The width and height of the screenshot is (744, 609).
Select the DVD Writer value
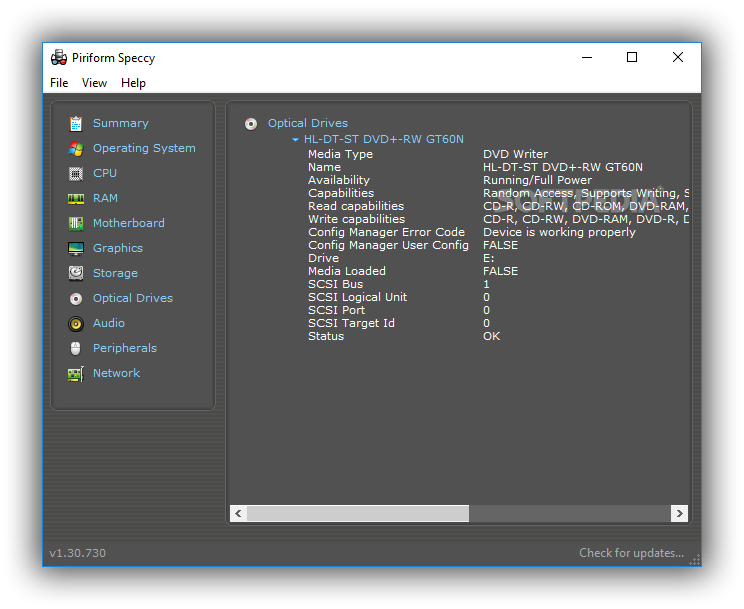(x=515, y=154)
